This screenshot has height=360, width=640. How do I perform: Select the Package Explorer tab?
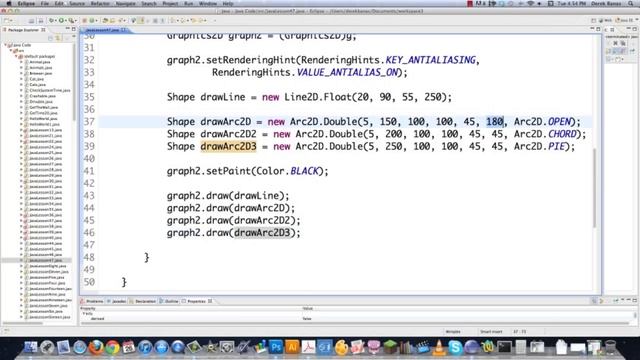23,30
